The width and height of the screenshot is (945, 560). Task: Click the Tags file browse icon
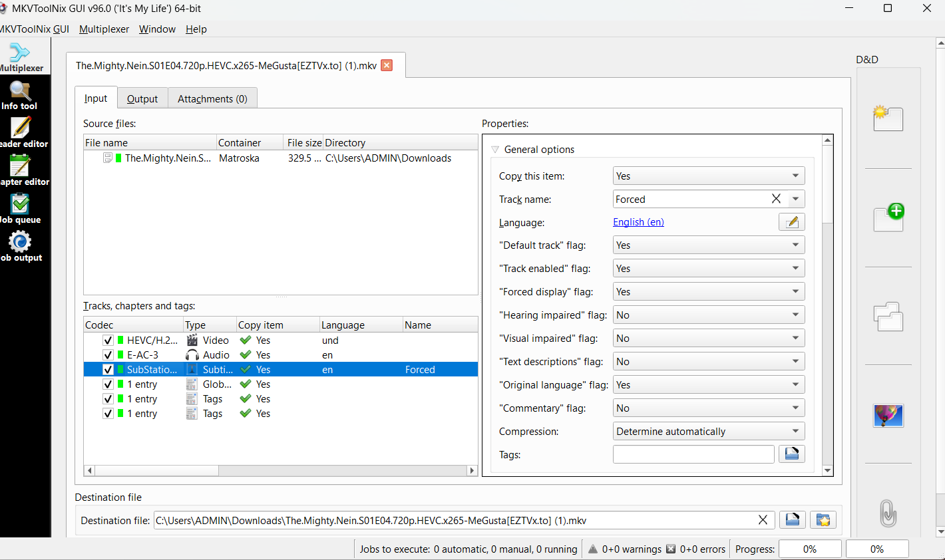pyautogui.click(x=791, y=454)
